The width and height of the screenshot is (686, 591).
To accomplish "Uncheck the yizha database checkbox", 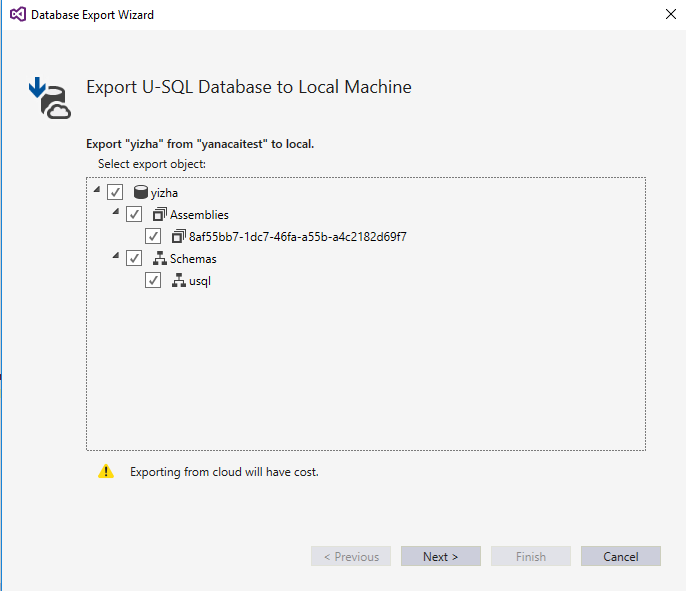I will click(x=115, y=192).
